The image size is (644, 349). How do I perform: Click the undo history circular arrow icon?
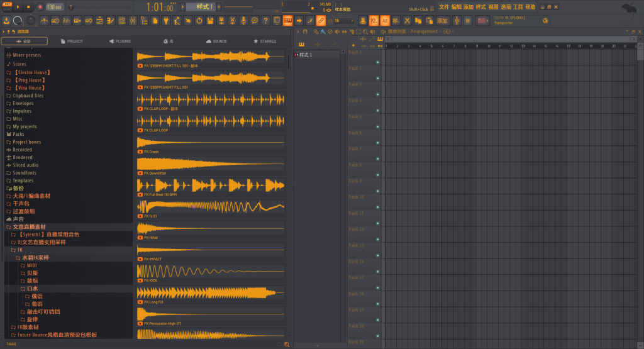coord(199,21)
